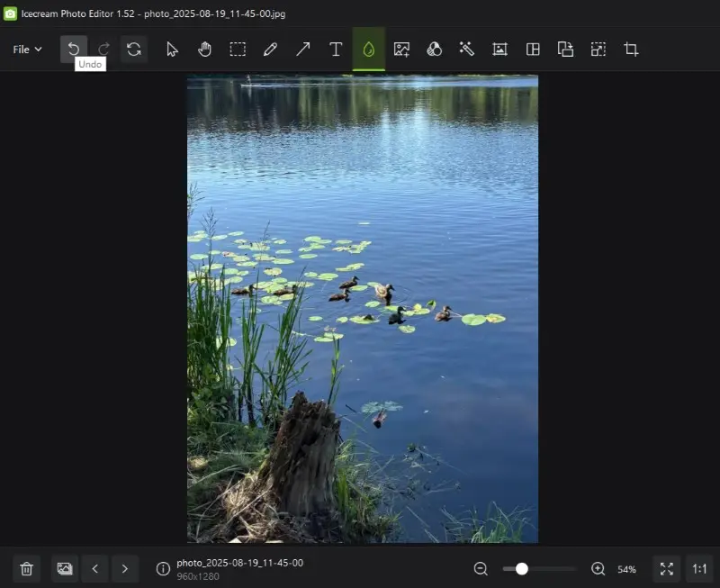720x588 pixels.
Task: Open the File dropdown menu
Action: [x=27, y=50]
